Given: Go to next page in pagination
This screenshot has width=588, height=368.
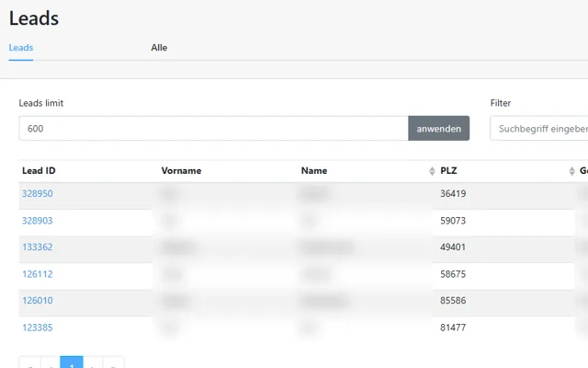Looking at the screenshot, I should (93, 363).
